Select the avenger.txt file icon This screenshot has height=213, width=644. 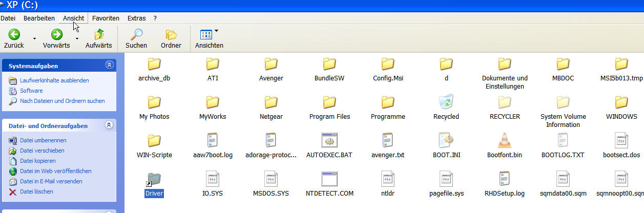point(388,140)
